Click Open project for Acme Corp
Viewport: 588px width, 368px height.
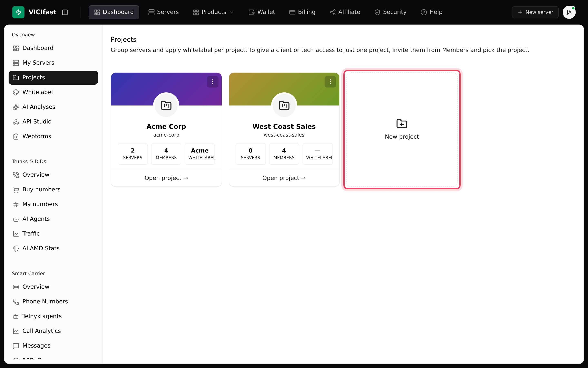click(x=166, y=178)
